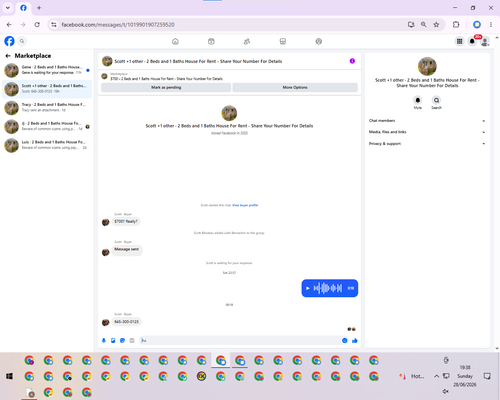Open Chrome profile avatar

point(477,24)
